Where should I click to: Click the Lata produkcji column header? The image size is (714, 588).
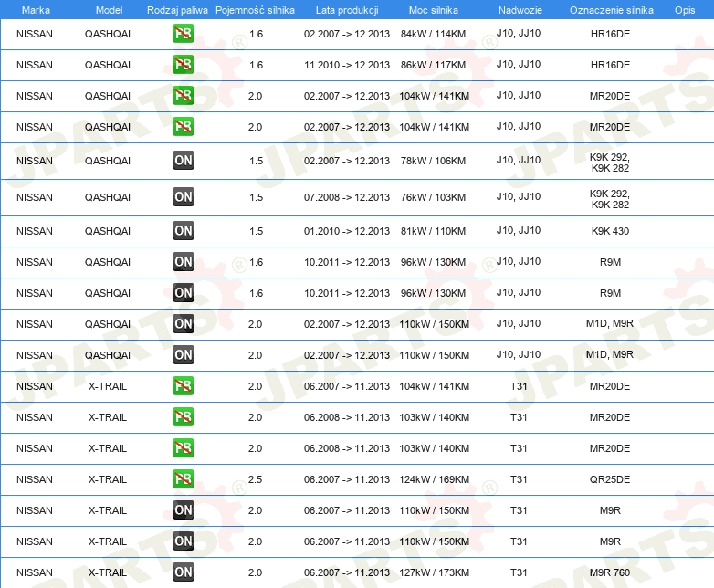tap(347, 10)
